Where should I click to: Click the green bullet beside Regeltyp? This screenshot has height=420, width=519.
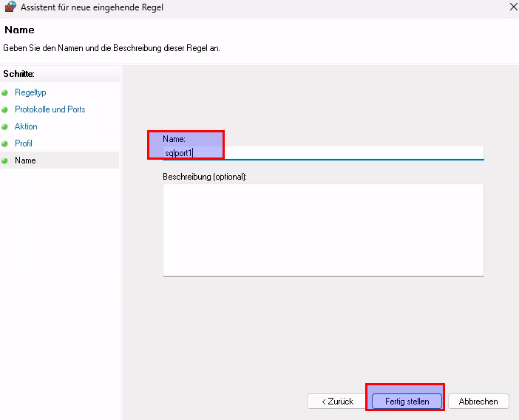point(5,93)
